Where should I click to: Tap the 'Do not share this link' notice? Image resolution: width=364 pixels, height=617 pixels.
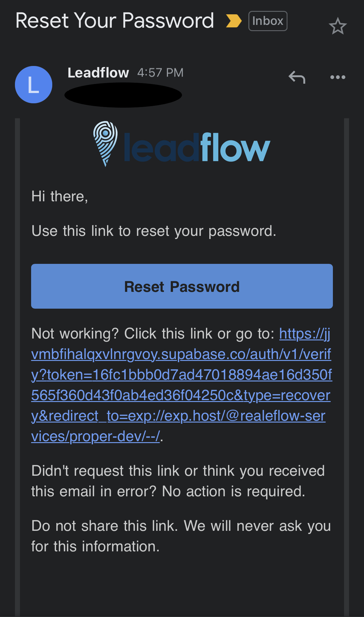[181, 536]
